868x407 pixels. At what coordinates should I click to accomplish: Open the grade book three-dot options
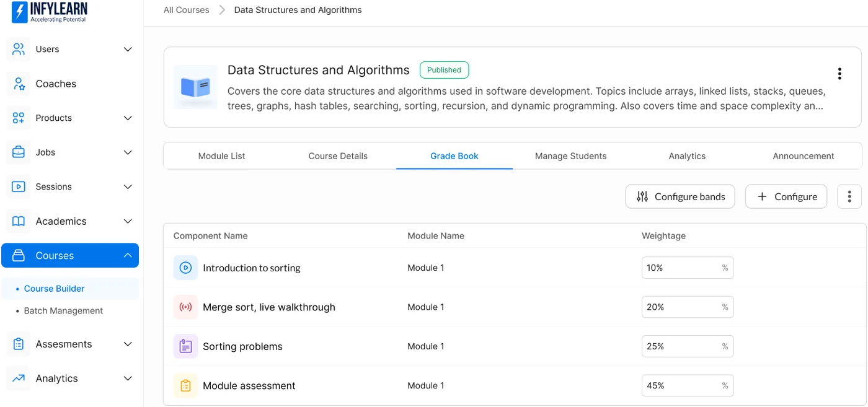coord(849,196)
